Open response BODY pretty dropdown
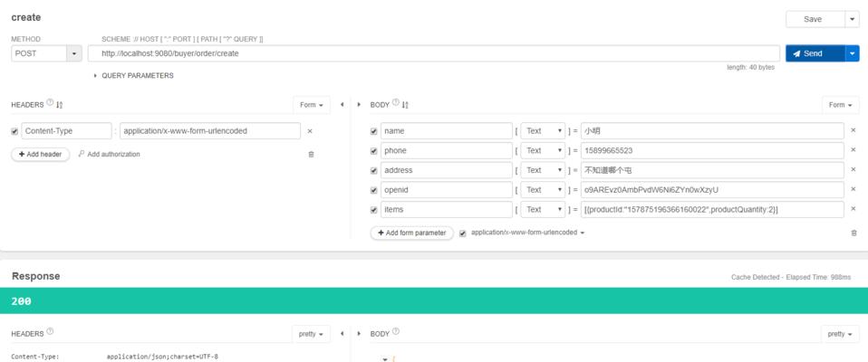The width and height of the screenshot is (868, 362). click(840, 334)
